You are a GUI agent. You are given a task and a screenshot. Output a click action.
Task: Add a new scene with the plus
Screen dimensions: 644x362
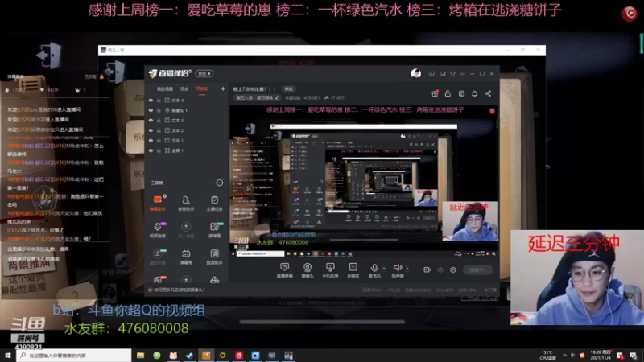click(x=223, y=88)
